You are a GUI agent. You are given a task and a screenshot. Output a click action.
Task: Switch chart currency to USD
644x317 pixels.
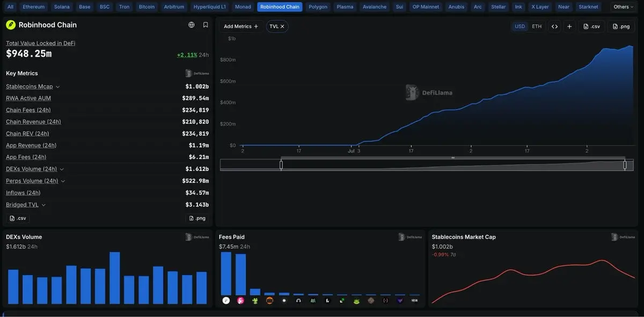(519, 26)
